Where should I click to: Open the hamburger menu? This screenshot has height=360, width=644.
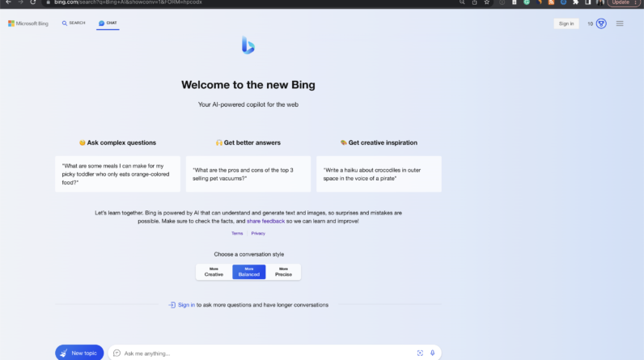(620, 23)
